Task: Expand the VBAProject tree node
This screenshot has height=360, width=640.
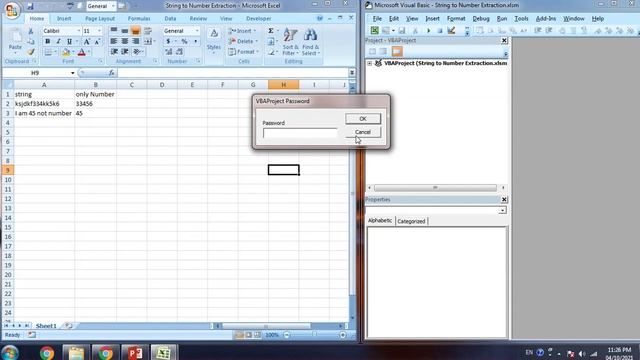Action: 369,64
